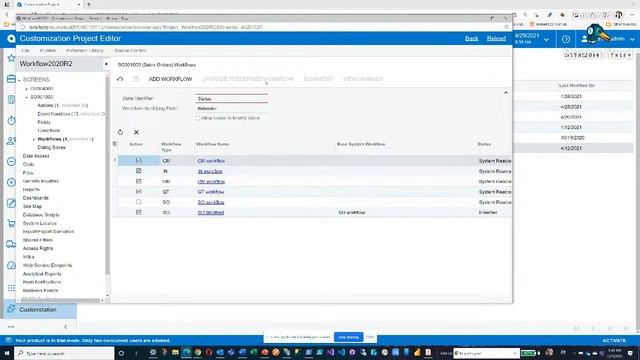
Task: Click Back link in header
Action: click(x=471, y=39)
